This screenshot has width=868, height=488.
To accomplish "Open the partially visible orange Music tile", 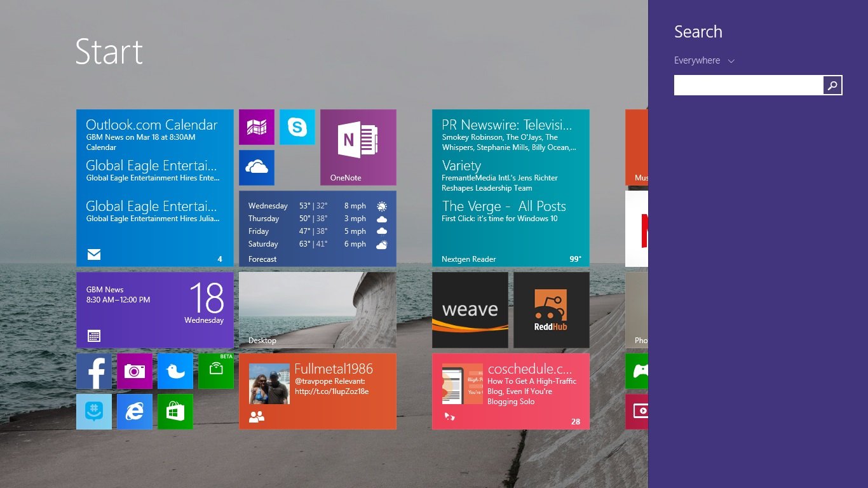I will tap(637, 147).
